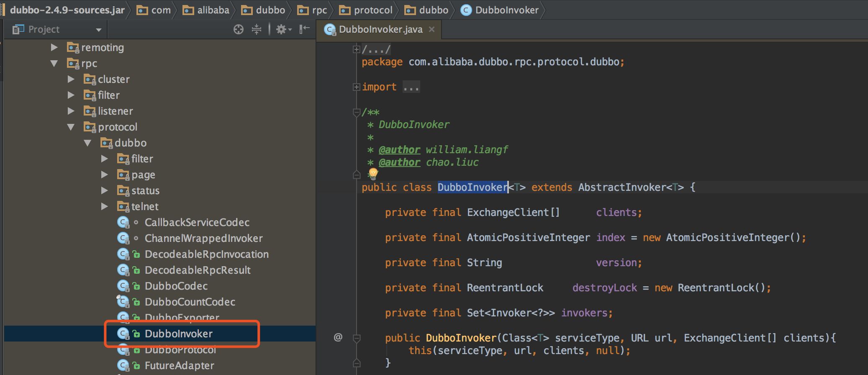Screen dimensions: 868x375
Task: Open DubboCountCodec in the tree
Action: click(190, 302)
